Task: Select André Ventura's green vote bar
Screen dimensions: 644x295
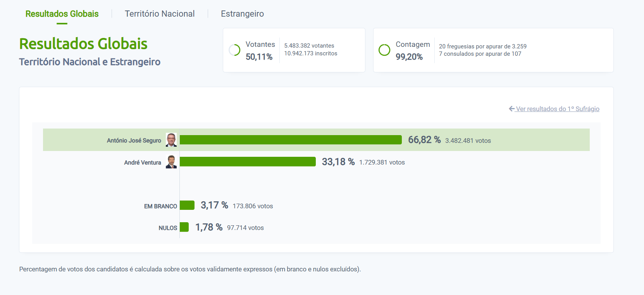Action: tap(248, 162)
